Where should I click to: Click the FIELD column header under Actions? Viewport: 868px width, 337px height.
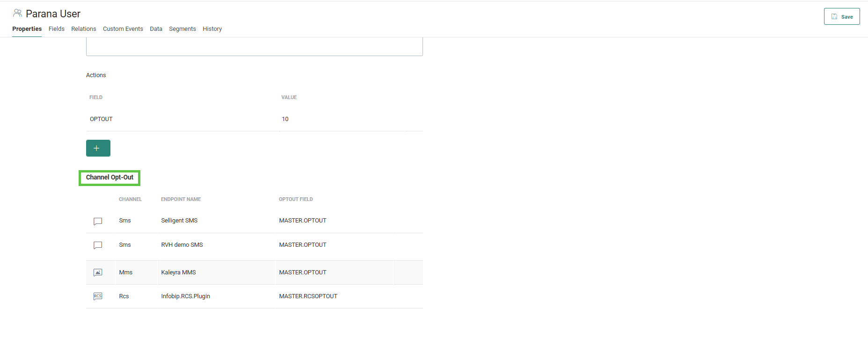click(x=96, y=97)
